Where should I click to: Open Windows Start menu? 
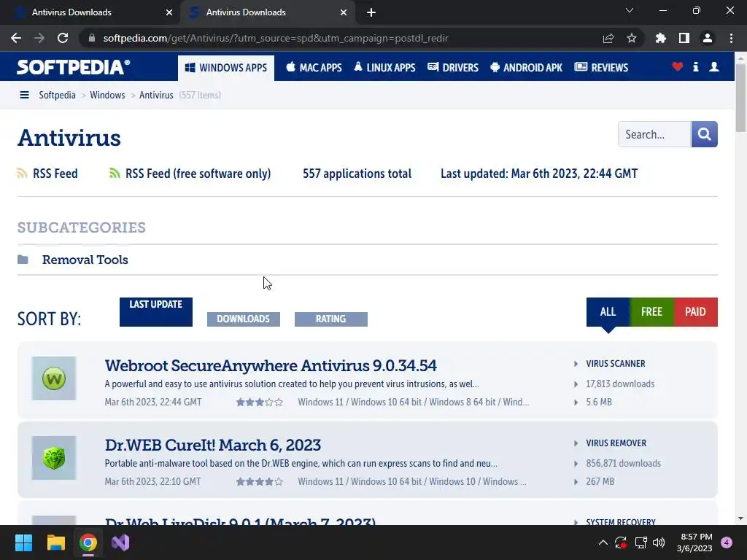coord(23,542)
